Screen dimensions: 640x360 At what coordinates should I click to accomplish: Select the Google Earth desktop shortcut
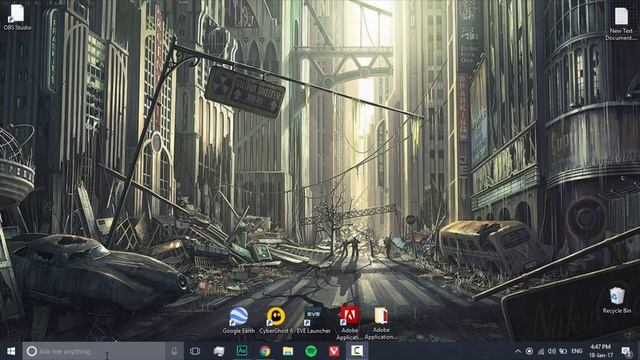[238, 321]
